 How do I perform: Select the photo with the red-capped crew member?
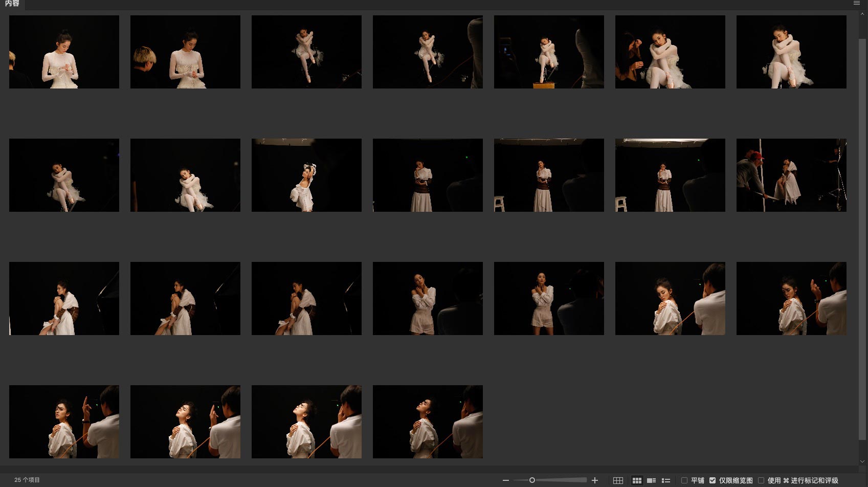coord(791,175)
